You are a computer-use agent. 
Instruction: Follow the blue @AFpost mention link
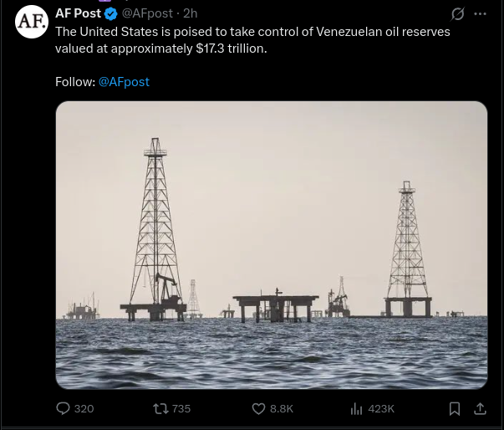[x=124, y=81]
